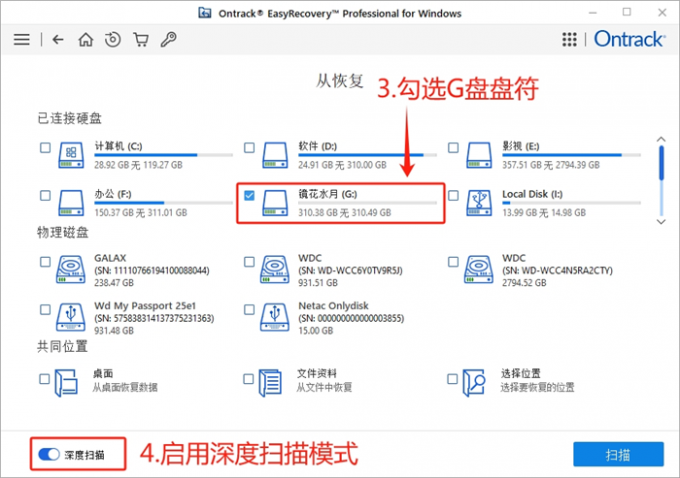Check the 计算机 (C:) checkbox
The height and width of the screenshot is (478, 680).
(x=45, y=147)
